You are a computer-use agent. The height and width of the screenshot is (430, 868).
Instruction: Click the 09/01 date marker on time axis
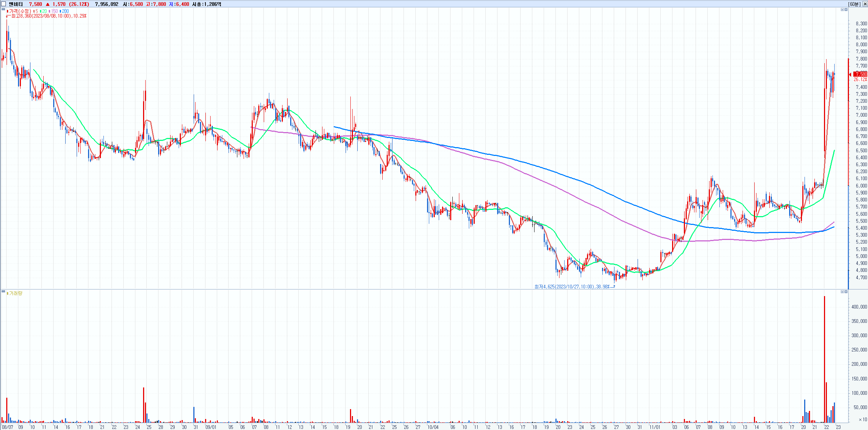tap(211, 427)
